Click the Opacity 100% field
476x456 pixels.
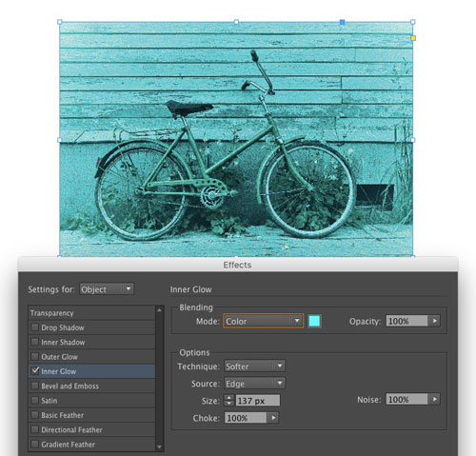[x=407, y=321]
